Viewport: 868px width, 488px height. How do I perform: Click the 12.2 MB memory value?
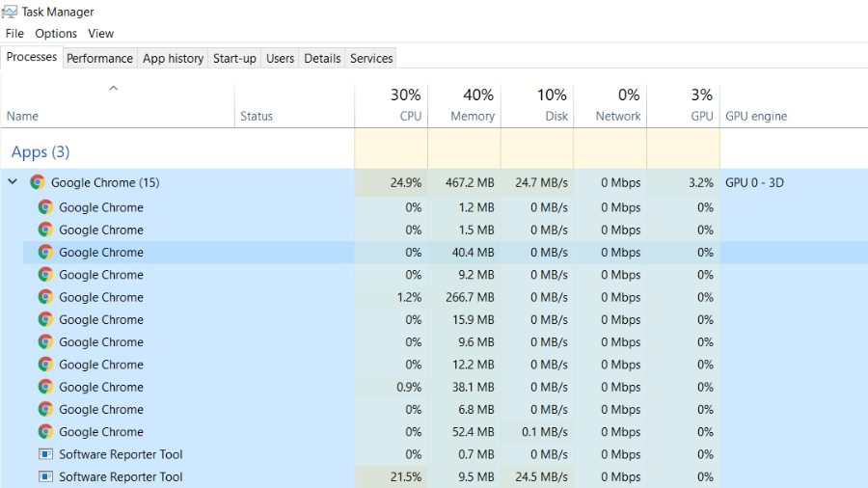pyautogui.click(x=474, y=365)
